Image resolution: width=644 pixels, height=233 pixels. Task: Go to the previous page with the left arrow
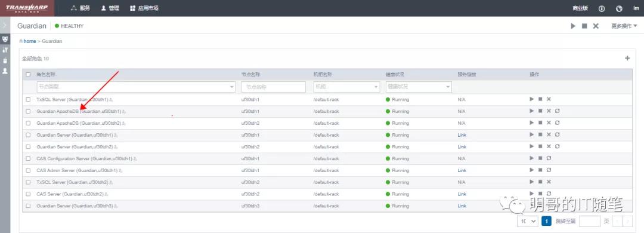[x=617, y=221]
